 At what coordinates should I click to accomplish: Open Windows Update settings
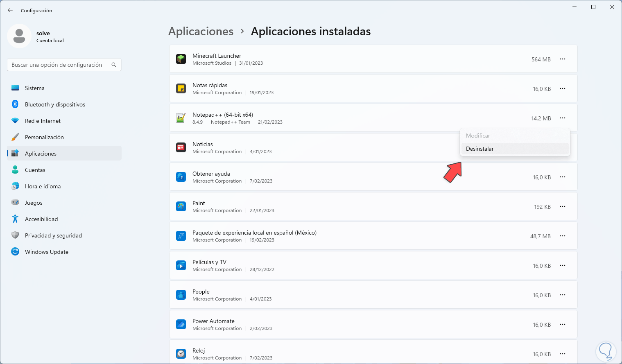pyautogui.click(x=64, y=252)
